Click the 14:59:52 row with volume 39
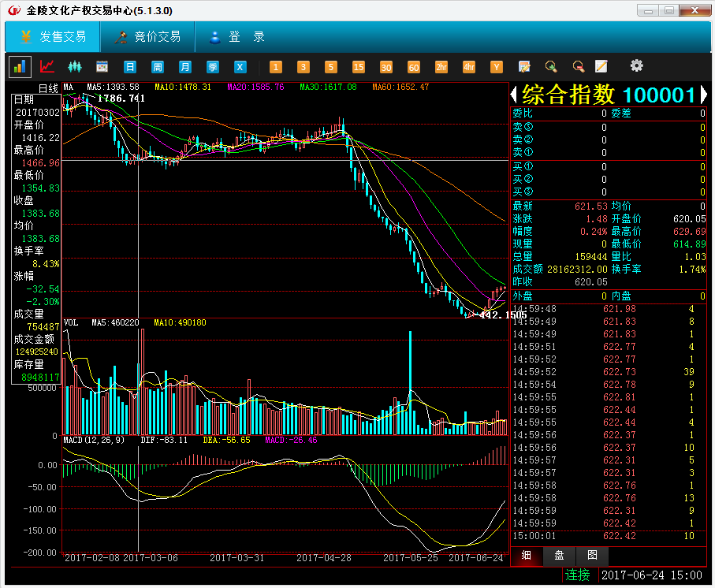This screenshot has height=588, width=715. click(609, 372)
